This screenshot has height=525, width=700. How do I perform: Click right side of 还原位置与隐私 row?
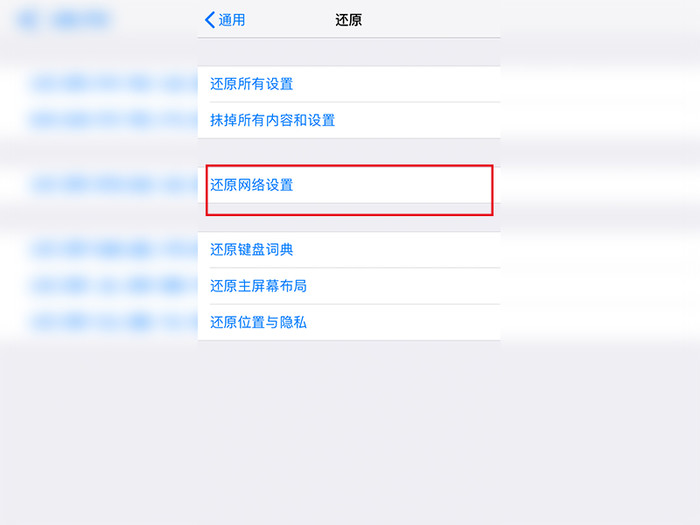pos(403,322)
